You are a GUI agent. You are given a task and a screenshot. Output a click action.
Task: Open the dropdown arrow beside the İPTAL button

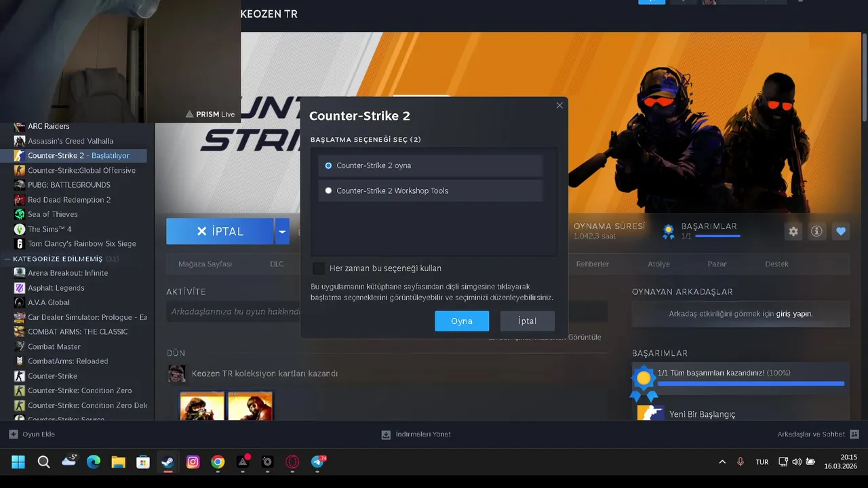tap(282, 231)
